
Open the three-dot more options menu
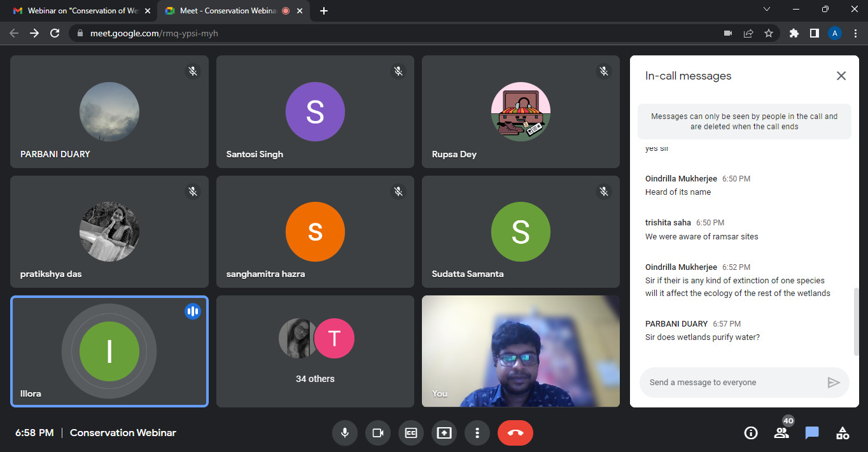477,433
